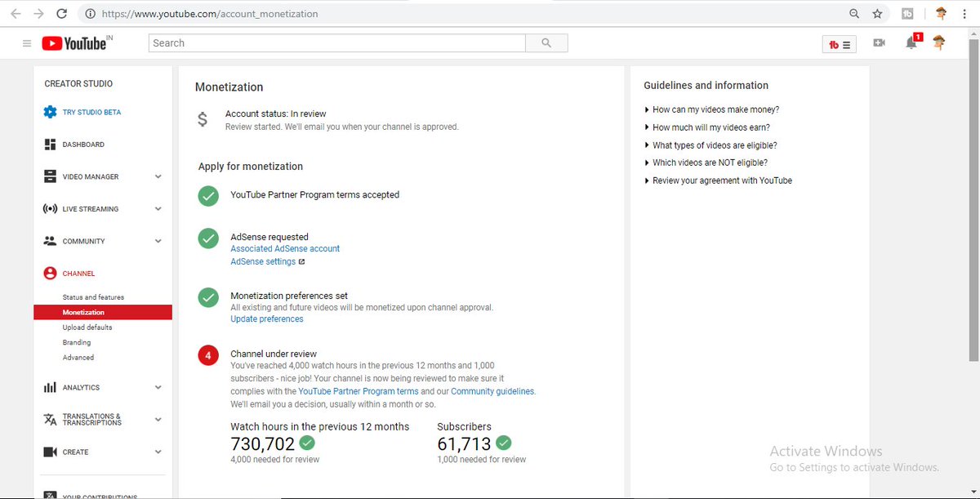Image resolution: width=980 pixels, height=499 pixels.
Task: Click the browser address bar URL
Action: click(x=212, y=14)
